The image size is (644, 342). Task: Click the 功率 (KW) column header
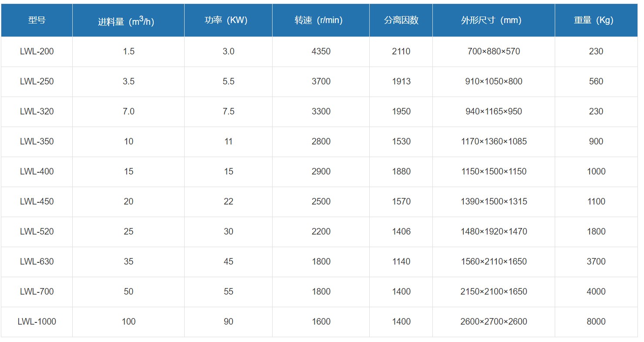point(228,20)
